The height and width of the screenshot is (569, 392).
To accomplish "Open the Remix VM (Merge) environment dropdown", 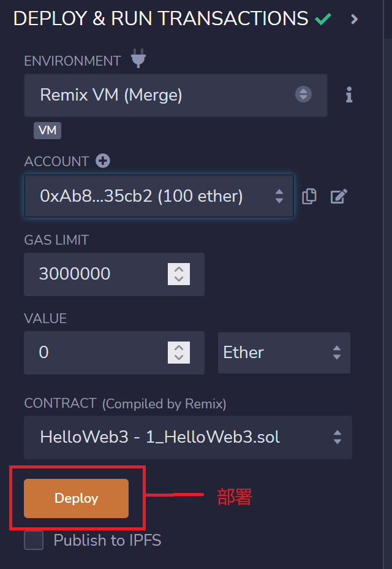I will [175, 95].
